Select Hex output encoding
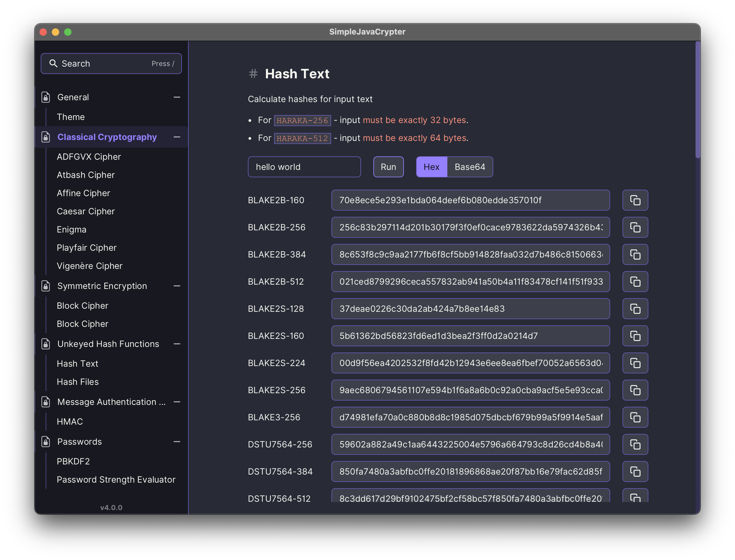The image size is (735, 560). coord(431,167)
